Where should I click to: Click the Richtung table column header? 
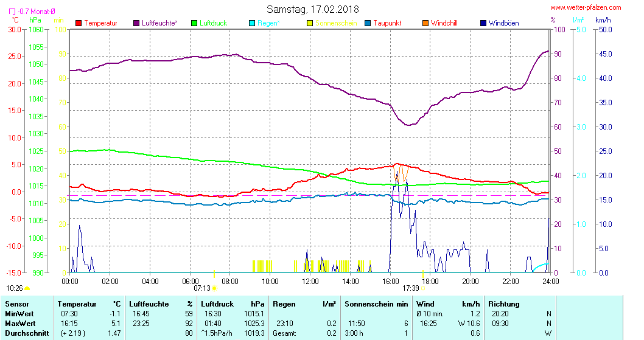504,304
